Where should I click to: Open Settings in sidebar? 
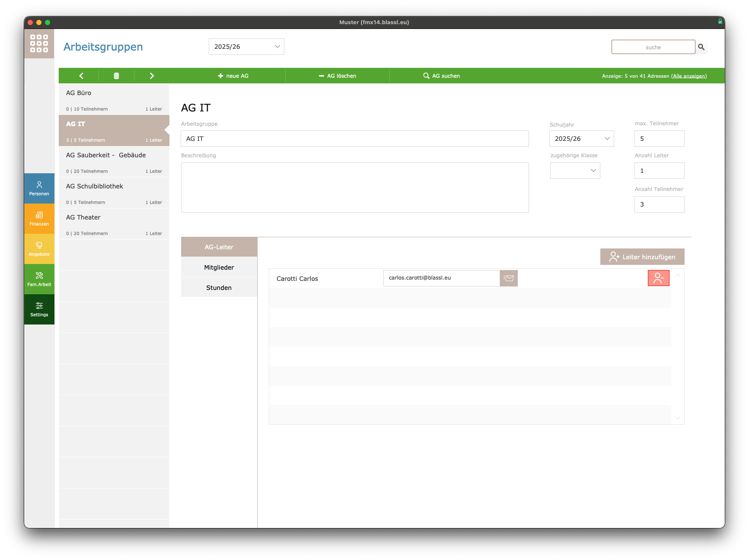(x=39, y=309)
